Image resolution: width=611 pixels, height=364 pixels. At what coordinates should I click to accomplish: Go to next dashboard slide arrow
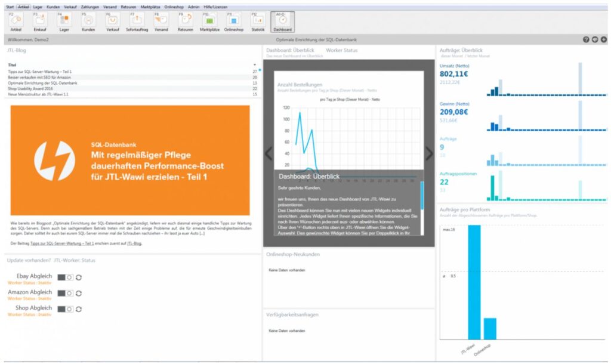(x=429, y=153)
